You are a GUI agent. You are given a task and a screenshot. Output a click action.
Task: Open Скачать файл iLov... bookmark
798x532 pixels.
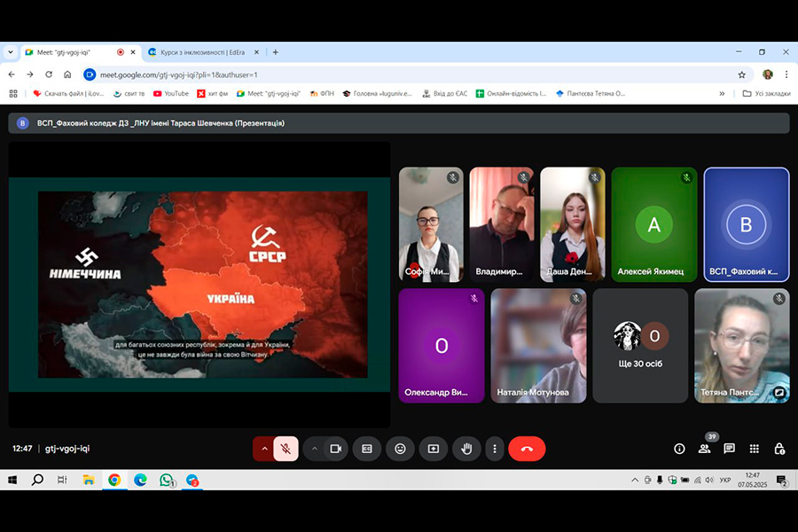pyautogui.click(x=68, y=94)
